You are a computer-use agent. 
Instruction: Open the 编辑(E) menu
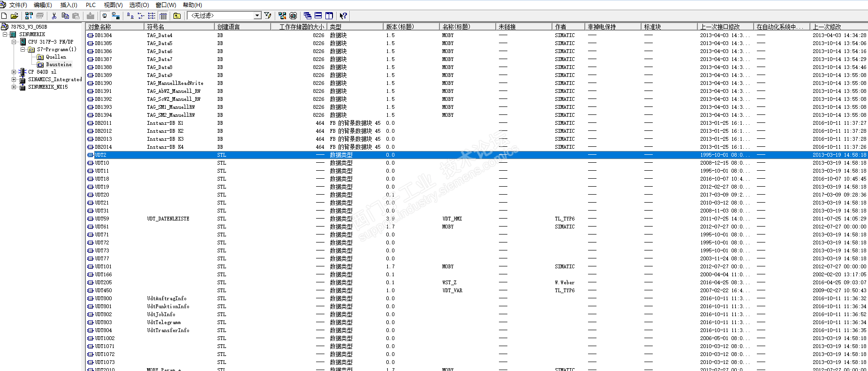(x=43, y=5)
